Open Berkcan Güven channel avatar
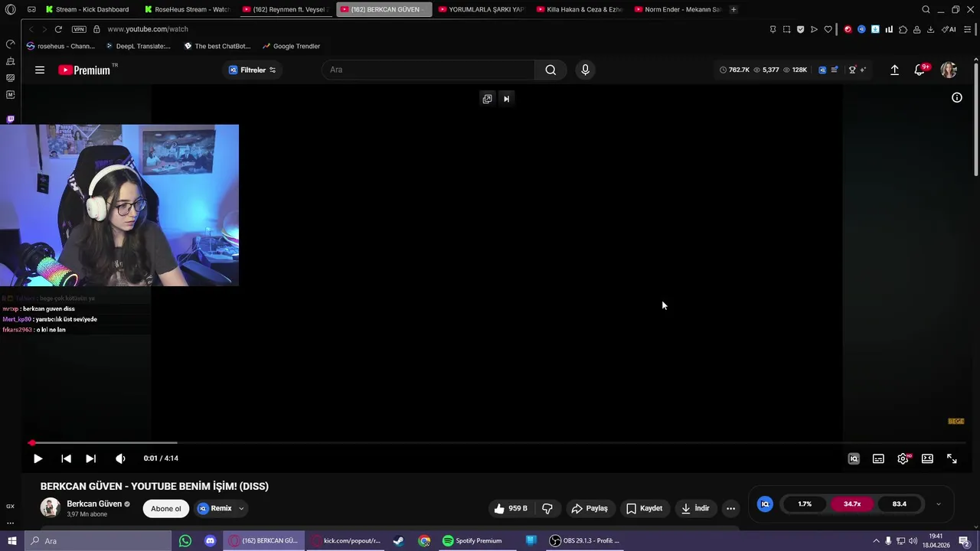980x551 pixels. 51,508
